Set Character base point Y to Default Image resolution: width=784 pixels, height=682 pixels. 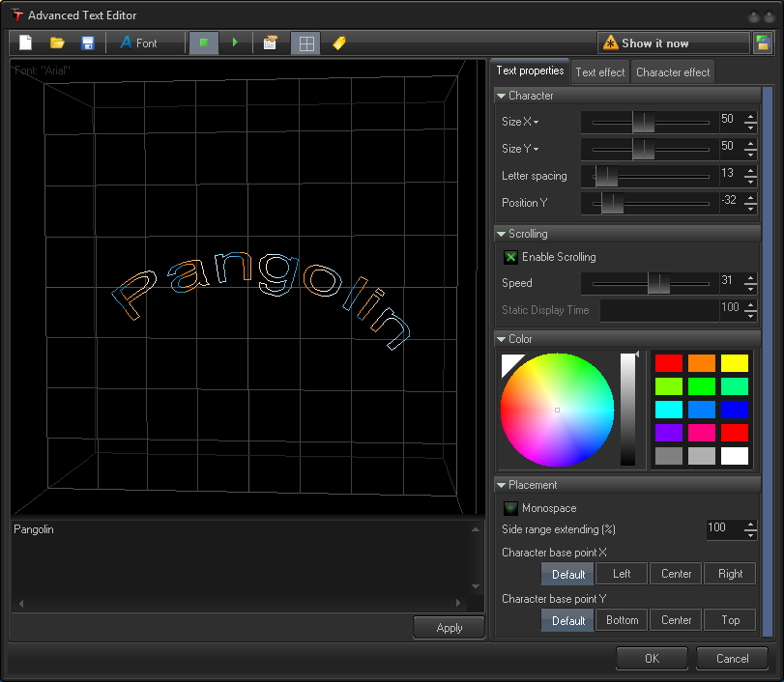[567, 620]
